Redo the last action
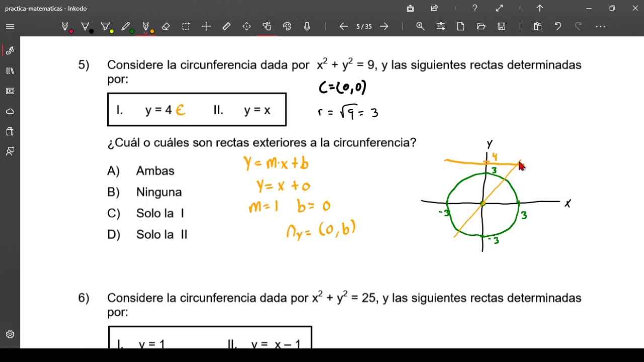 578,27
